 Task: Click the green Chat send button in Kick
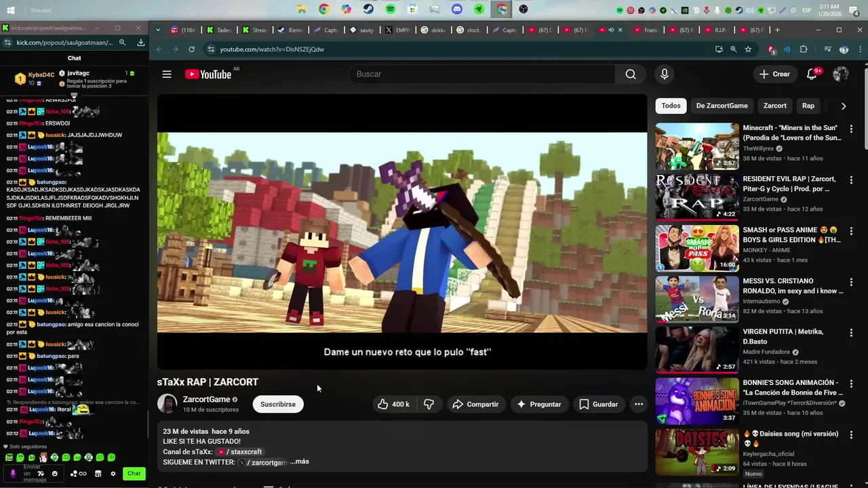[x=134, y=474]
